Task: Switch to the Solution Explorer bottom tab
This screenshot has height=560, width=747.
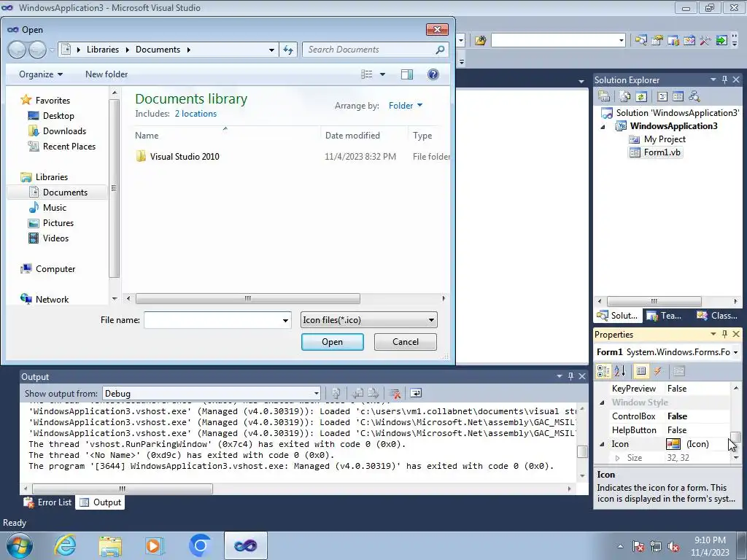Action: click(x=617, y=316)
